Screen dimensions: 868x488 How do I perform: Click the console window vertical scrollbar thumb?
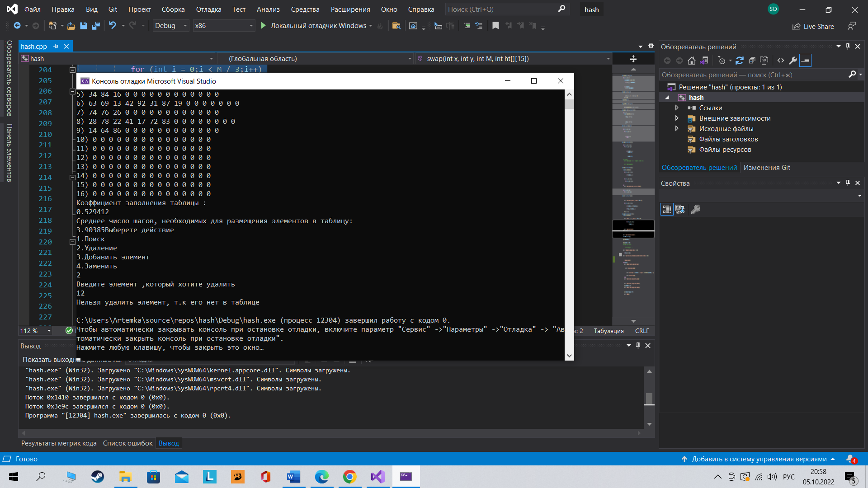click(x=569, y=104)
